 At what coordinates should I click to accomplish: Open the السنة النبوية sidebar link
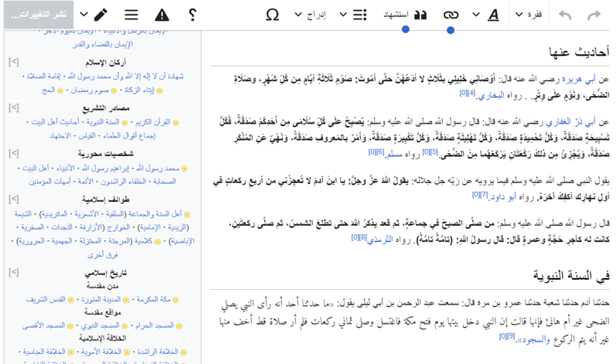point(103,122)
